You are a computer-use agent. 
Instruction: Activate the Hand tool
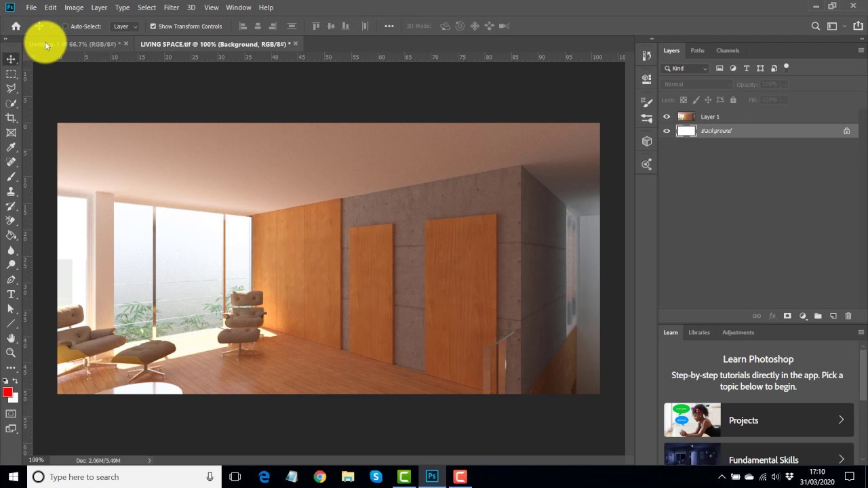[x=11, y=338]
